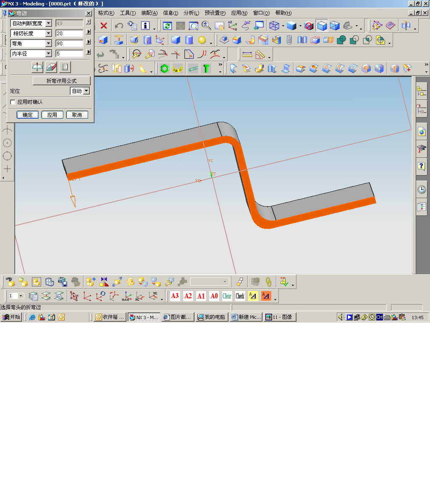Click the 应用 button
Viewport: 430px width, 504px height.
(x=52, y=115)
